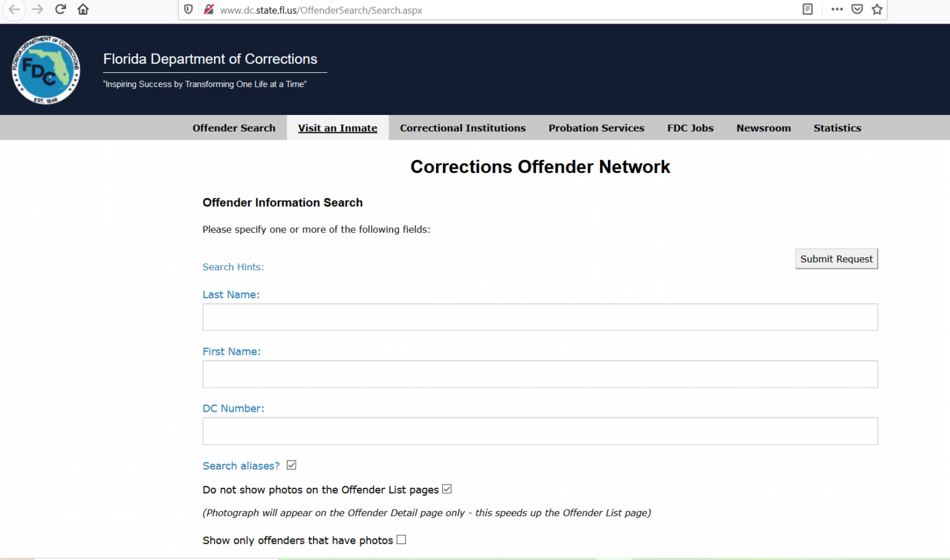Focus the Last Name text field
Image resolution: width=950 pixels, height=560 pixels.
540,317
